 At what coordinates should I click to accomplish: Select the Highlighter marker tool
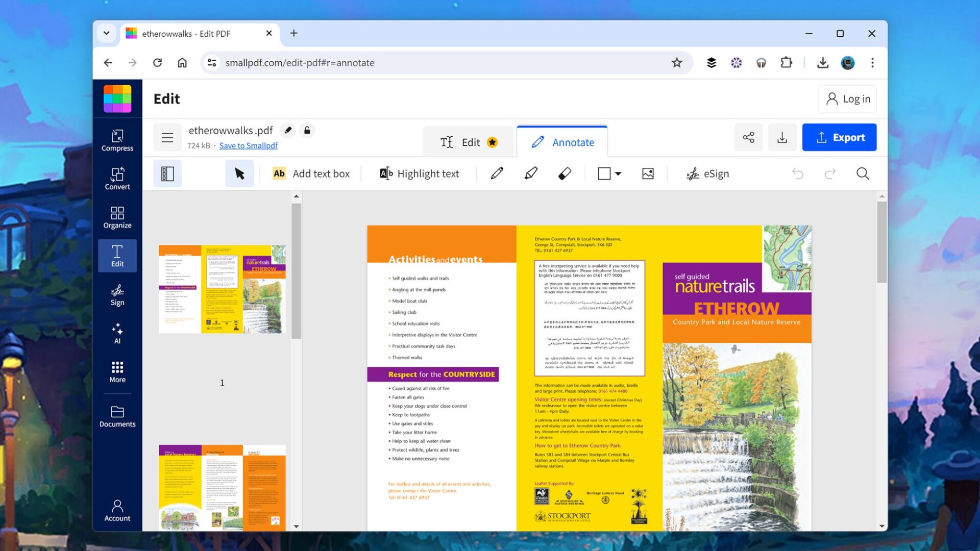[530, 173]
